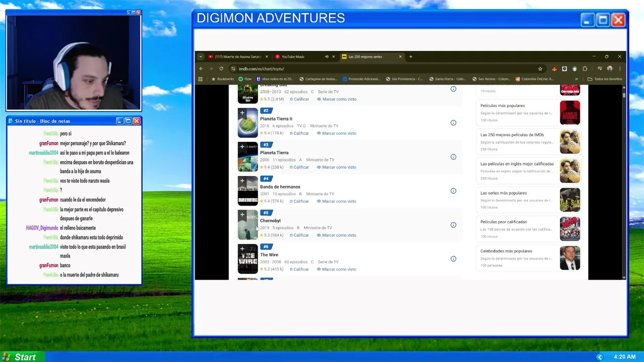The width and height of the screenshot is (644, 362).
Task: Mark Chernobyl as watched
Action: pyautogui.click(x=337, y=235)
